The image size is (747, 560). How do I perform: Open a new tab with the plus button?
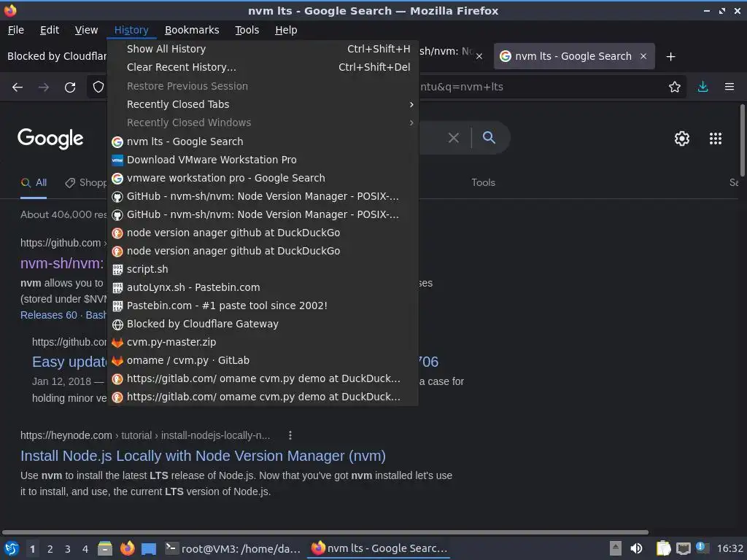tap(671, 57)
